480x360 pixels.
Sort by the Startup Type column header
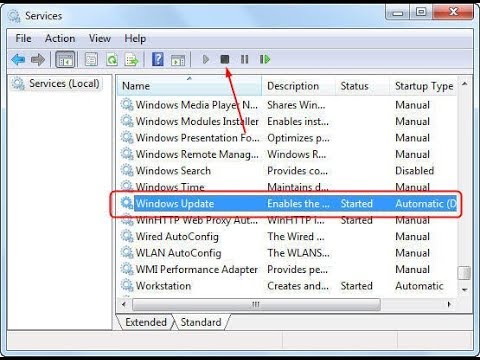pyautogui.click(x=424, y=86)
